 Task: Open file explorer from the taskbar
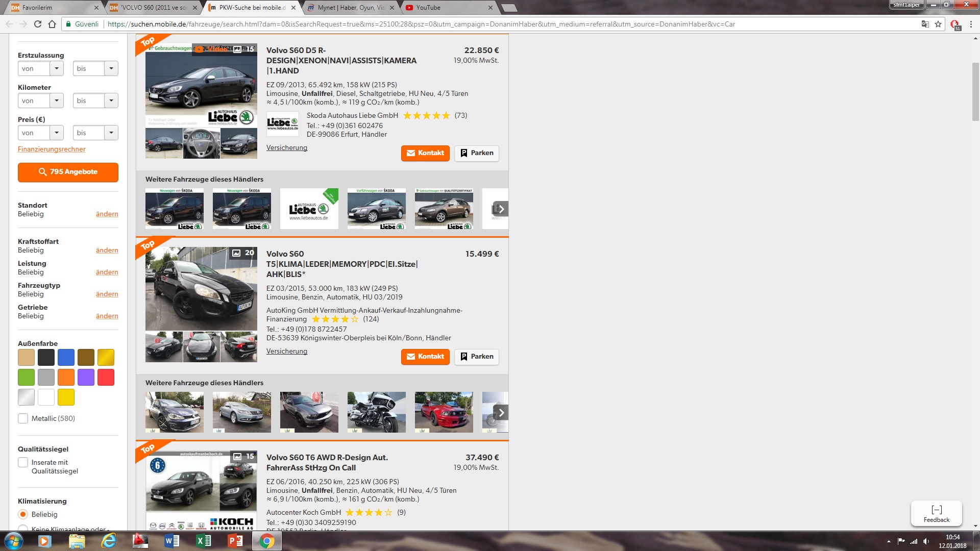click(x=77, y=541)
